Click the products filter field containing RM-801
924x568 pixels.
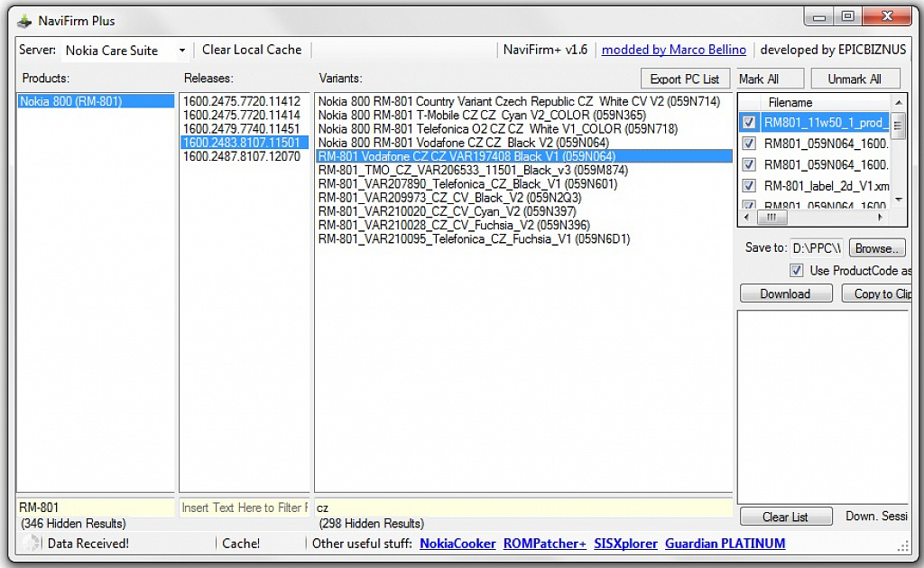point(96,507)
